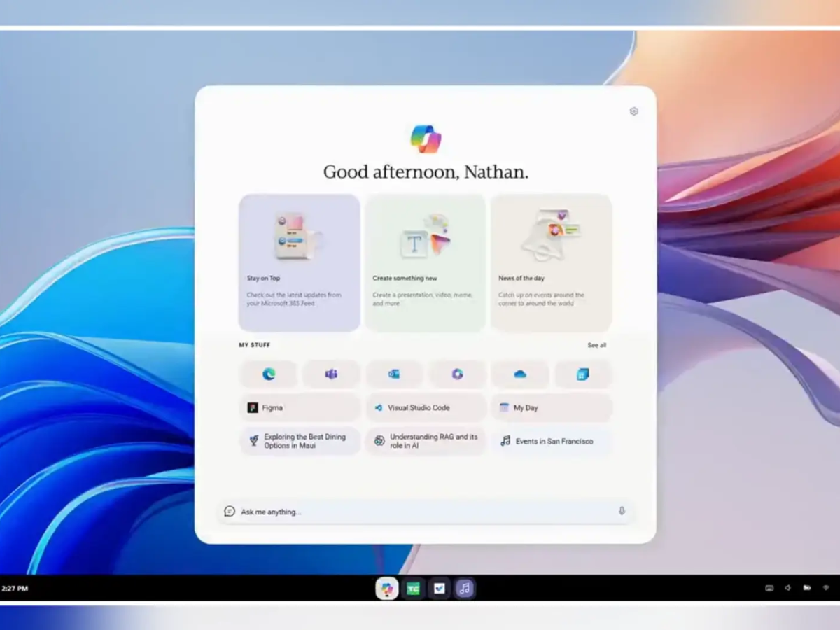840x630 pixels.
Task: Open Wi-Fi status in system tray
Action: [826, 589]
